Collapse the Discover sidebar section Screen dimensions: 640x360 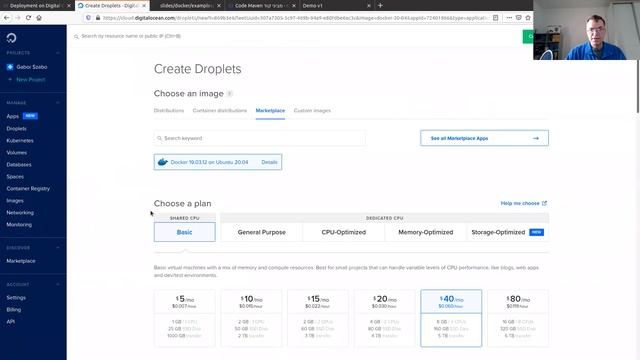(58, 248)
